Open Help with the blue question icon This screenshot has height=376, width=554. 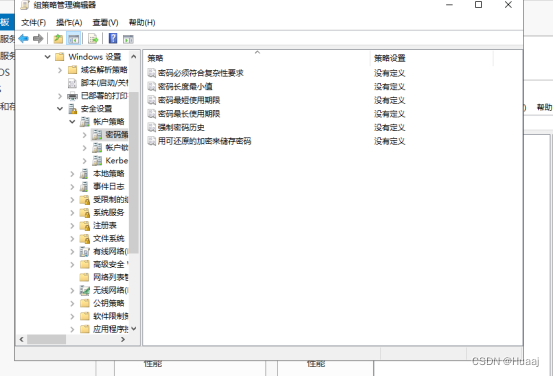pos(113,39)
